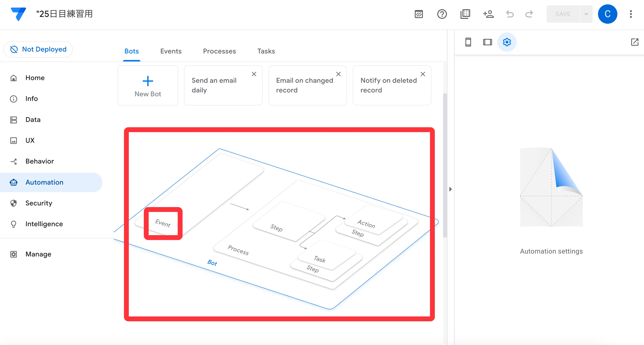Click the vertical scrollbar of main panel
Viewport: 644px width, 345px height.
tap(445, 165)
